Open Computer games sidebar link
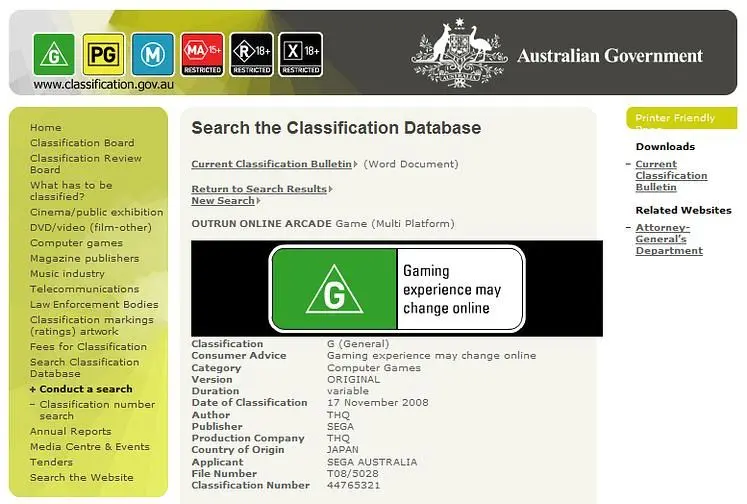Screen dimensions: 747x504 click(x=76, y=243)
